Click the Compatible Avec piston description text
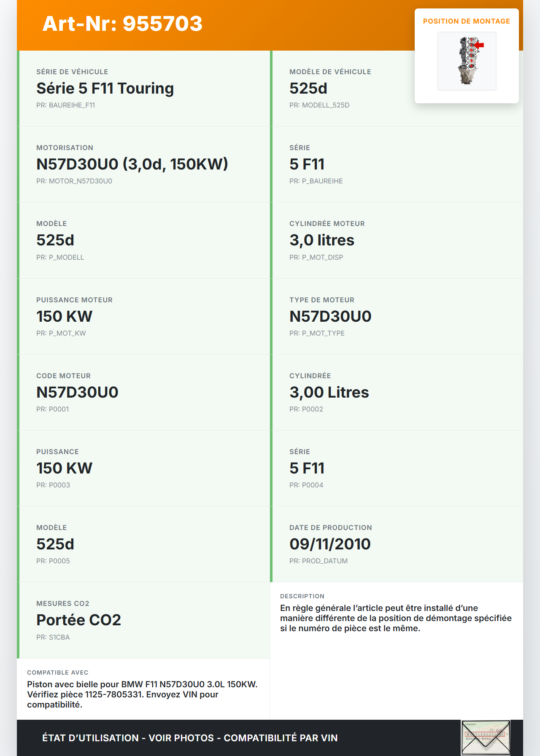The width and height of the screenshot is (540, 756). [x=142, y=694]
